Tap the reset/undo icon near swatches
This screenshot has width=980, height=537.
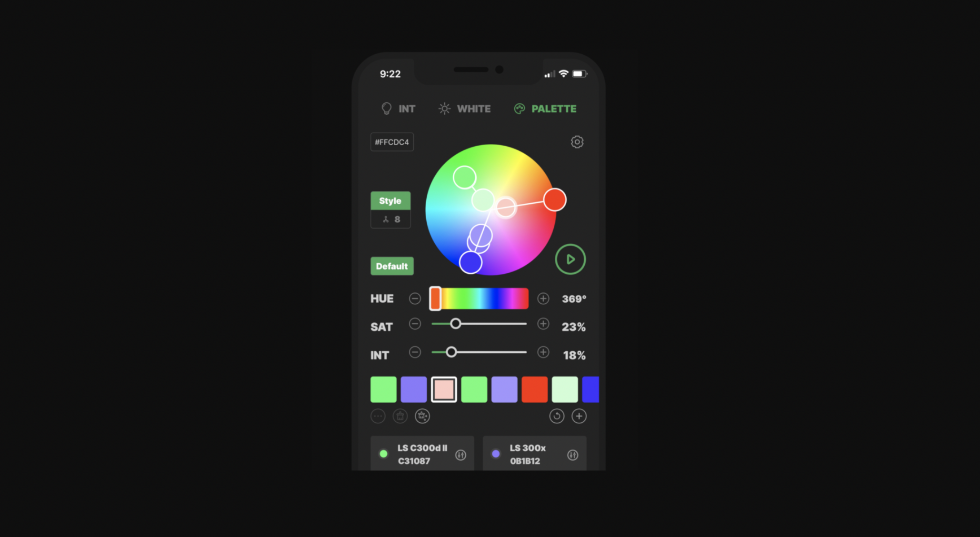[555, 416]
